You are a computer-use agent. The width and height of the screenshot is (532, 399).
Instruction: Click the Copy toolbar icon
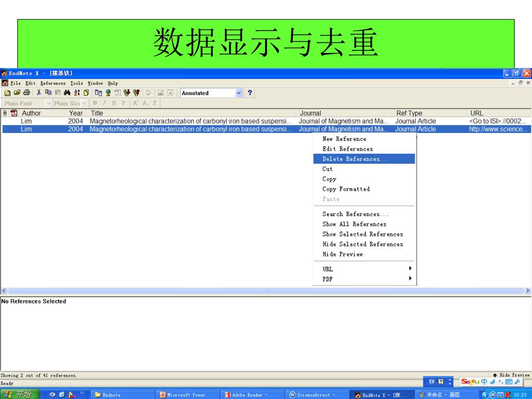click(48, 92)
